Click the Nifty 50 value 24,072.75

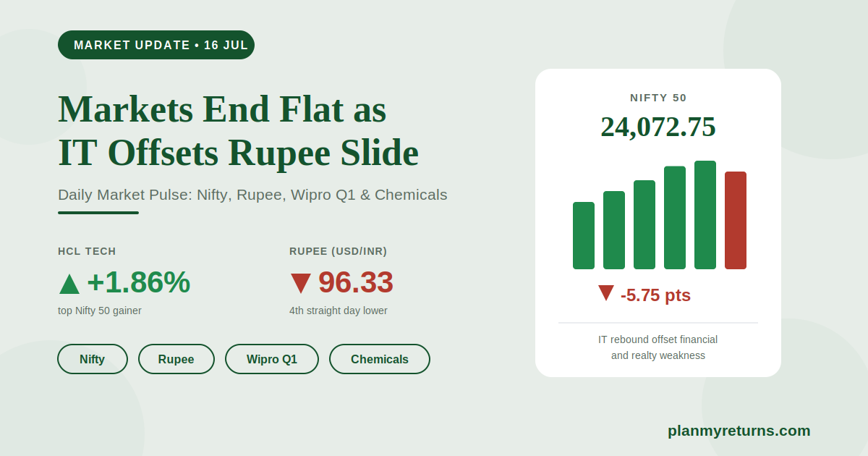click(x=658, y=127)
